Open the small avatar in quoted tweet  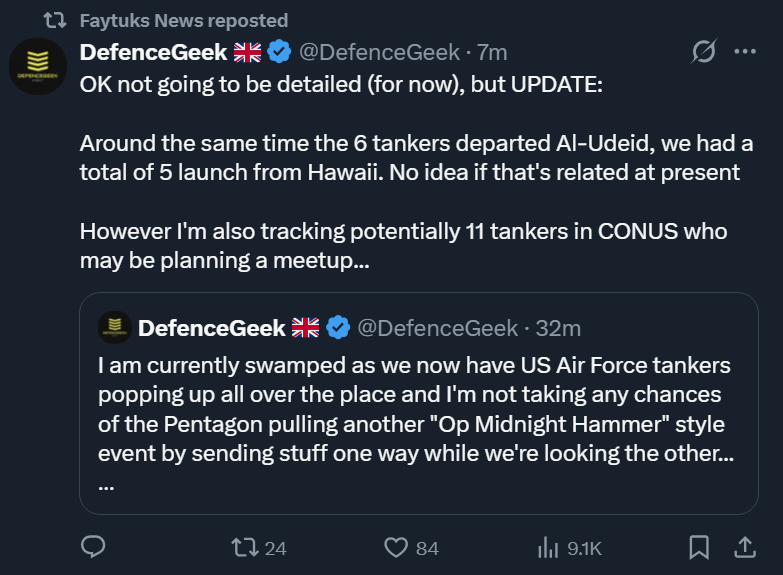[117, 327]
